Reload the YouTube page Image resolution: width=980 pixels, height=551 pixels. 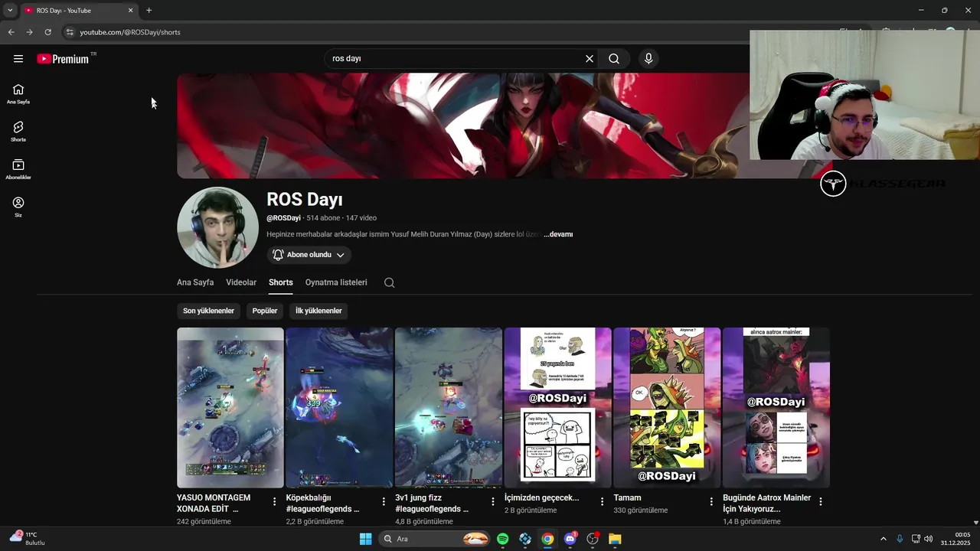pyautogui.click(x=47, y=32)
